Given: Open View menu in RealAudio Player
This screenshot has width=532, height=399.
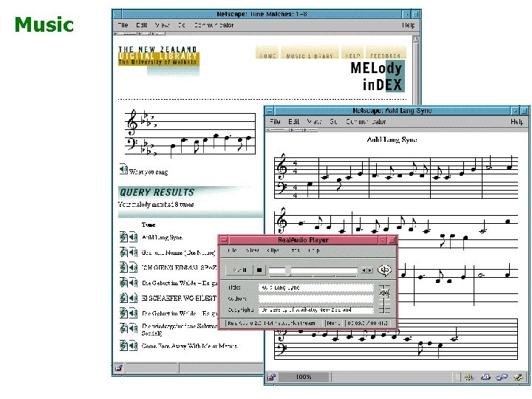Looking at the screenshot, I should 252,250.
